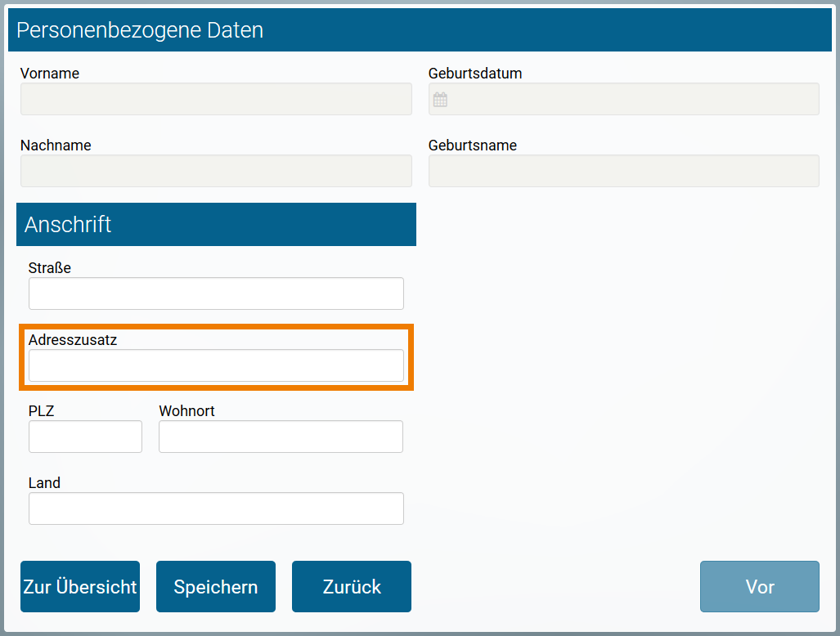Click the Land field label
The width and height of the screenshot is (840, 636).
click(x=45, y=482)
